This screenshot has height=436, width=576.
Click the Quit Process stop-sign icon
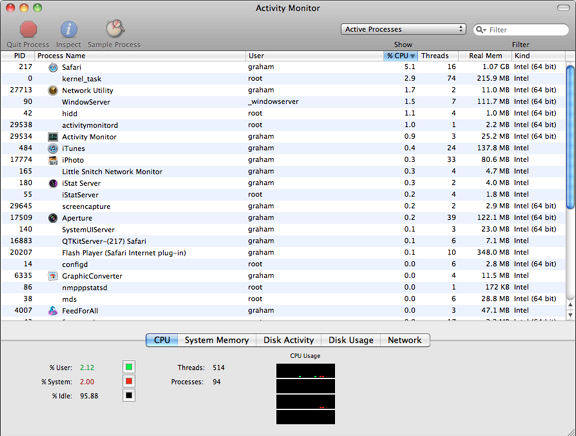point(28,29)
